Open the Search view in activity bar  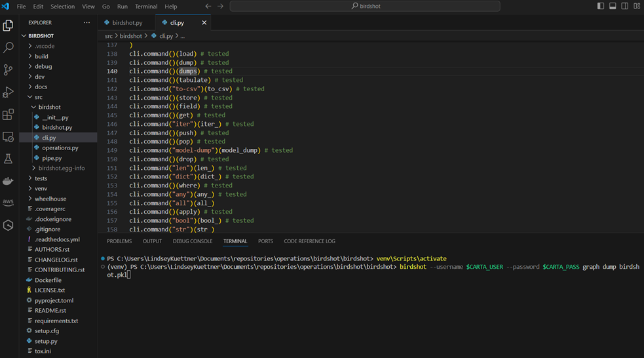click(x=9, y=48)
